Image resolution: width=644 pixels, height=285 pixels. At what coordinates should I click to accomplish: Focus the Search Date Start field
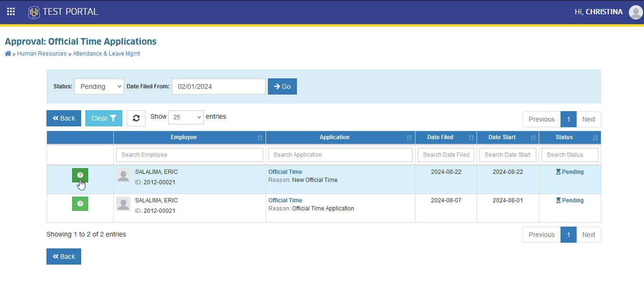coord(508,155)
